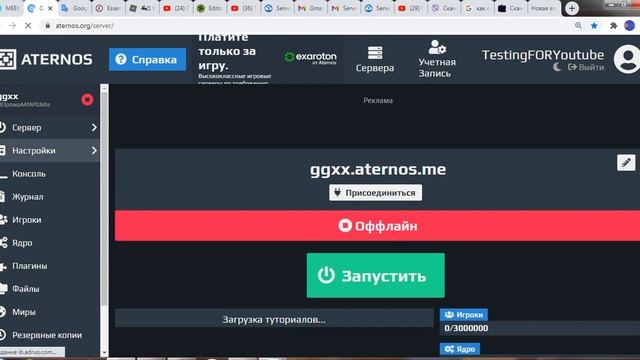Open the Chrome profile avatar
The height and width of the screenshot is (360, 640).
coord(629,25)
